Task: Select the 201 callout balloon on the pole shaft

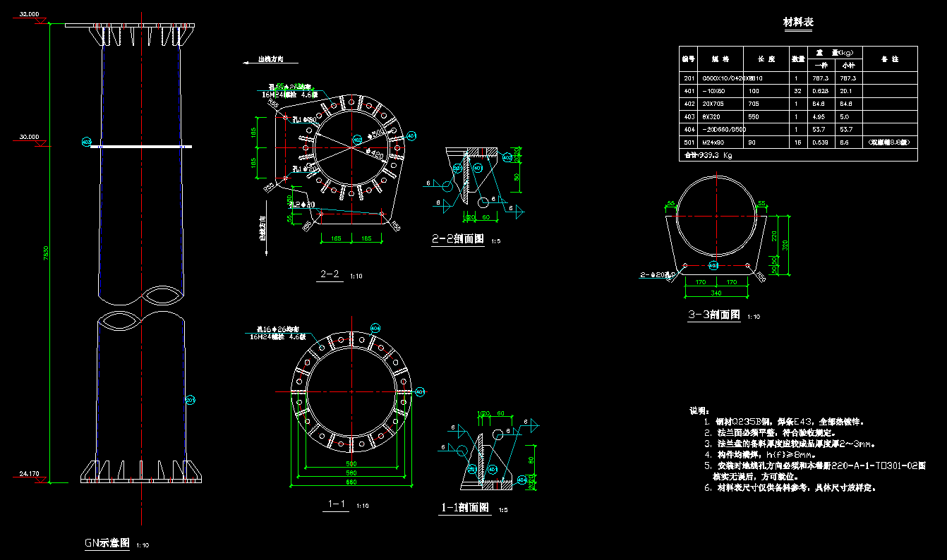Action: tap(190, 400)
